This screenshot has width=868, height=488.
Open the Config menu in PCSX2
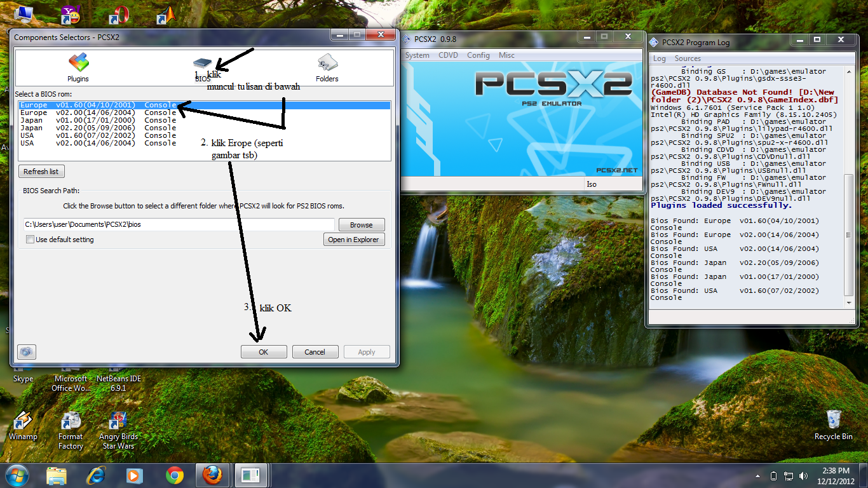pos(478,55)
